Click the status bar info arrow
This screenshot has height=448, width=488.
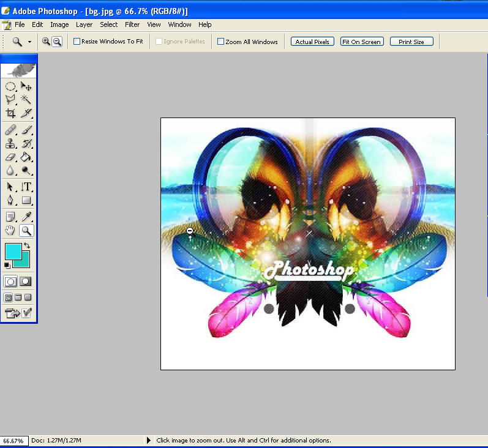click(x=148, y=440)
